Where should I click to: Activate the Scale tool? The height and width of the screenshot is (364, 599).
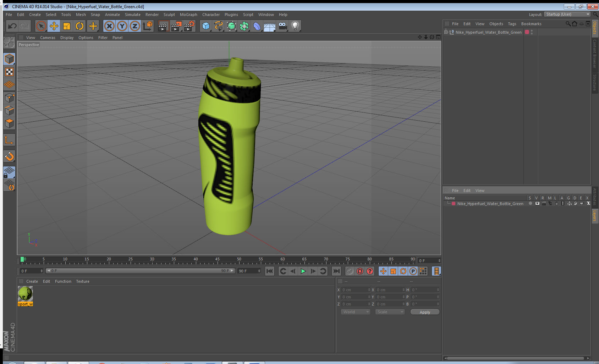tap(67, 26)
